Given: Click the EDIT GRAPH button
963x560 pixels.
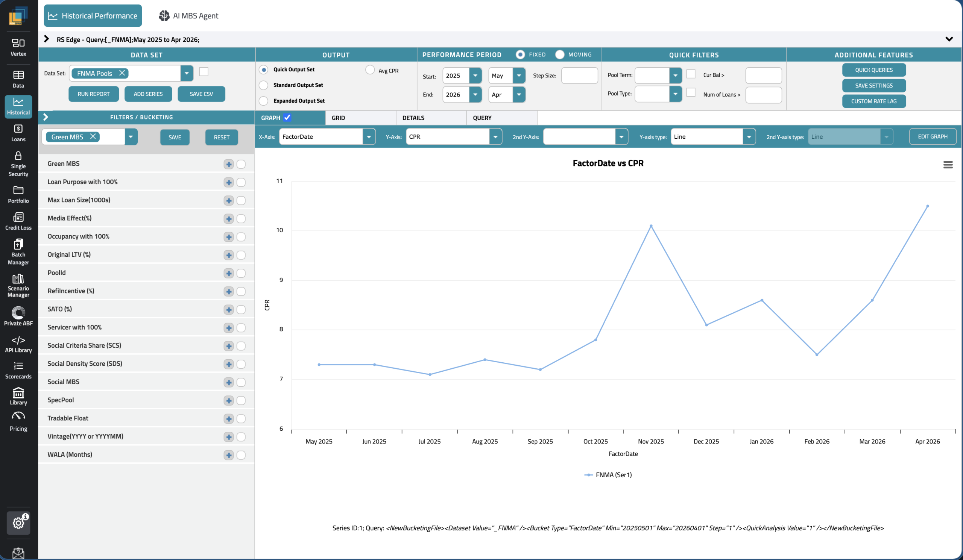Looking at the screenshot, I should (933, 136).
